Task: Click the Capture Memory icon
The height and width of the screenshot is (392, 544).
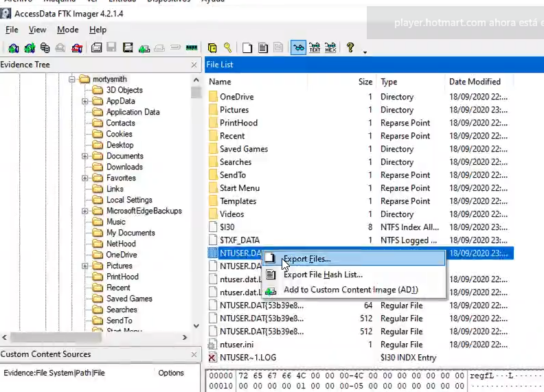Action: point(191,48)
